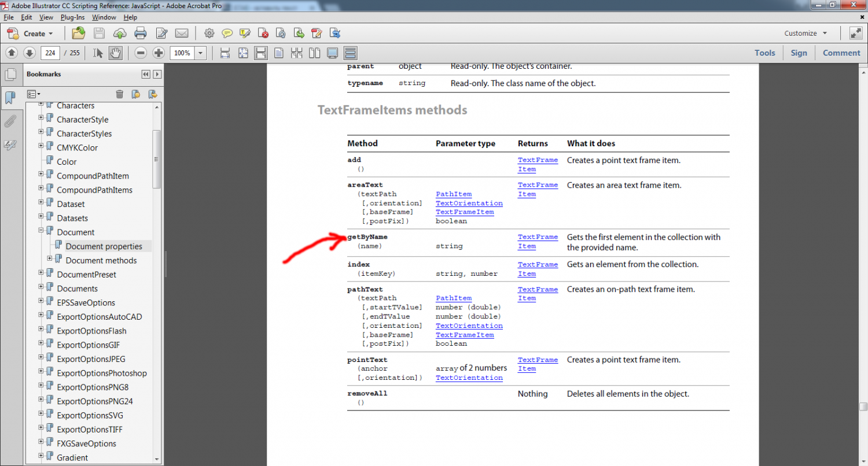868x466 pixels.
Task: Open the Signatures panel icon
Action: tap(10, 145)
